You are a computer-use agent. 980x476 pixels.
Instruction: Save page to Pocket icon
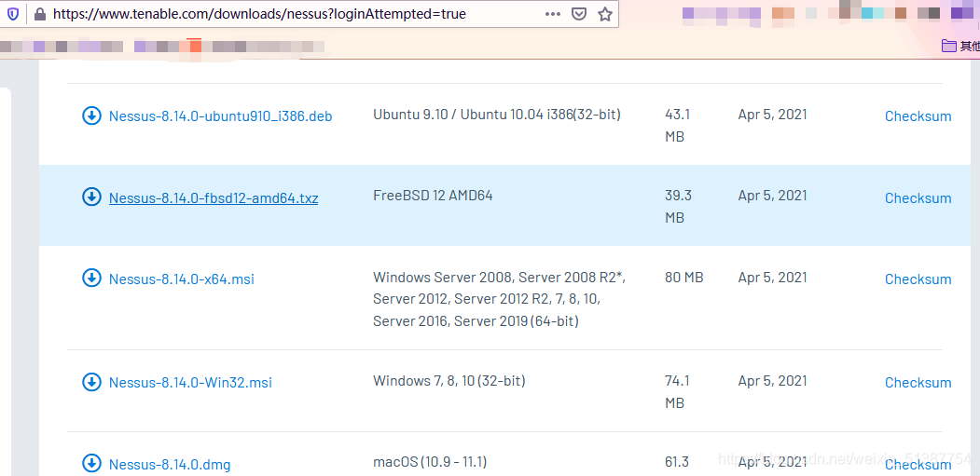point(579,14)
